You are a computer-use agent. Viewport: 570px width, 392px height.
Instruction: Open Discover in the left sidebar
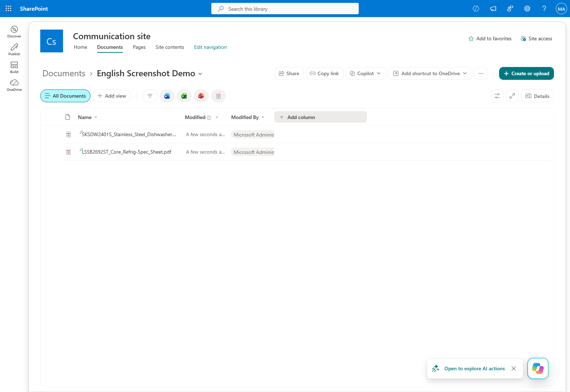click(14, 32)
